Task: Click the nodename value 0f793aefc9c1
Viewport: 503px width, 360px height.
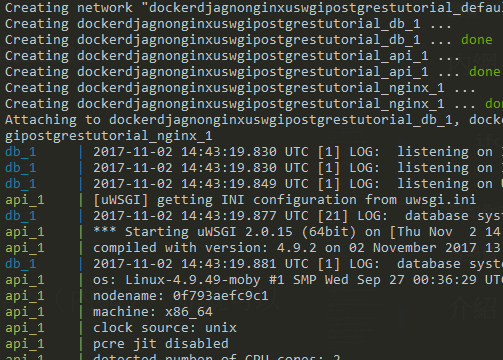Action: [220, 296]
